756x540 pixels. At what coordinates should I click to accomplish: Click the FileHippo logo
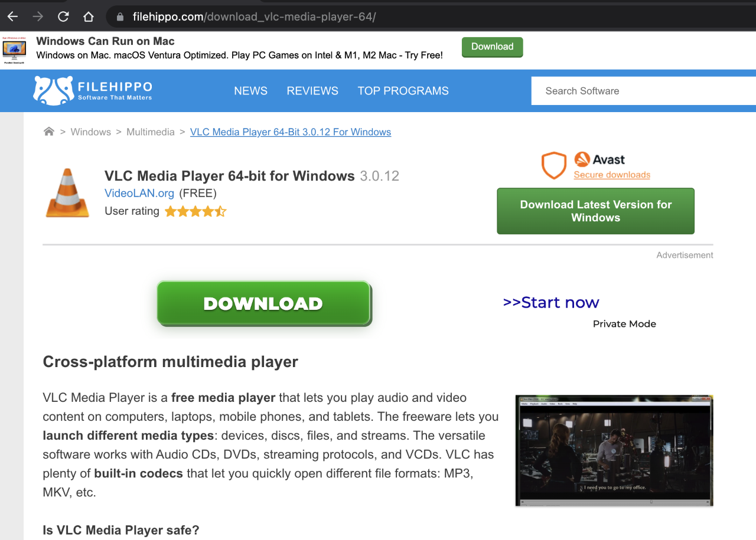pyautogui.click(x=93, y=90)
